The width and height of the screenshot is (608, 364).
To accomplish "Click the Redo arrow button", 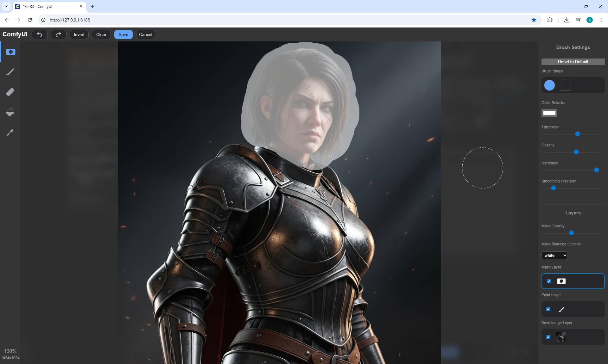I will pos(58,34).
